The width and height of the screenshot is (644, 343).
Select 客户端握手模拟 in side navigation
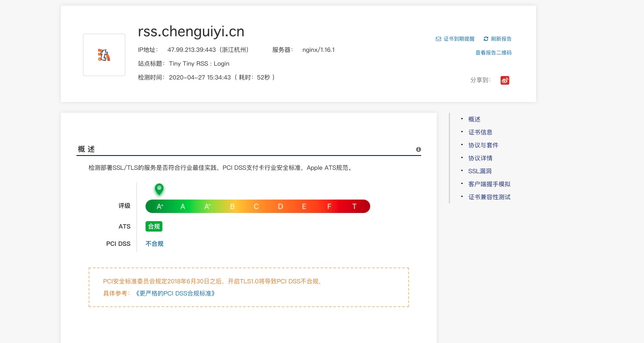tap(489, 184)
